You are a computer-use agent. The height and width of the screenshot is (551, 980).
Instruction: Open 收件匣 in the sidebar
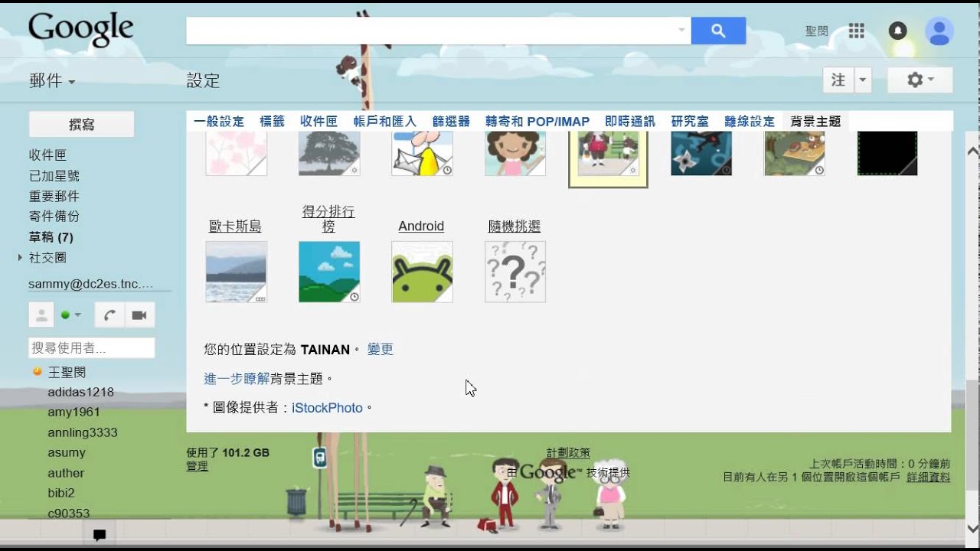(47, 155)
